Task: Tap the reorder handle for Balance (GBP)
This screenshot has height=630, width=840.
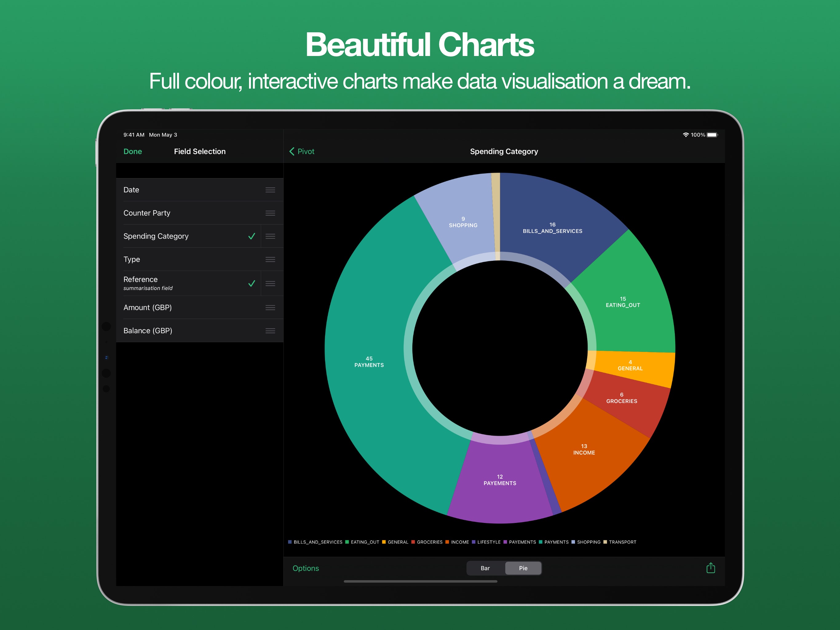Action: coord(270,330)
